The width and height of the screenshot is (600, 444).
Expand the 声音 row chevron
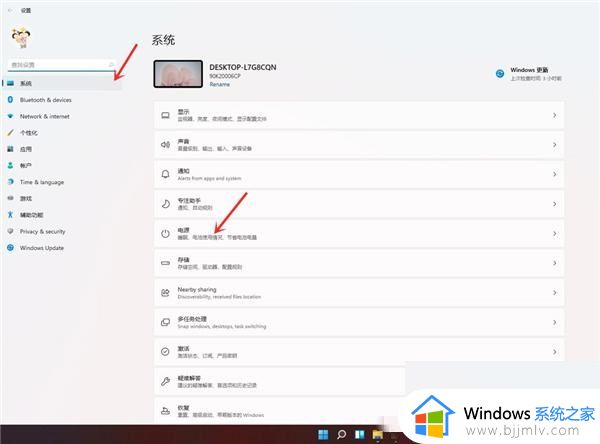click(x=554, y=145)
